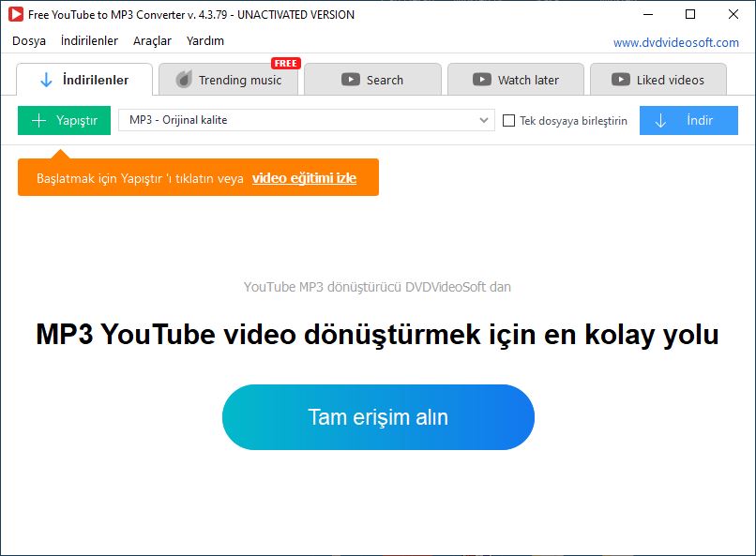Click the green Yapıştır button
Viewport: 756px width, 556px height.
click(x=64, y=120)
